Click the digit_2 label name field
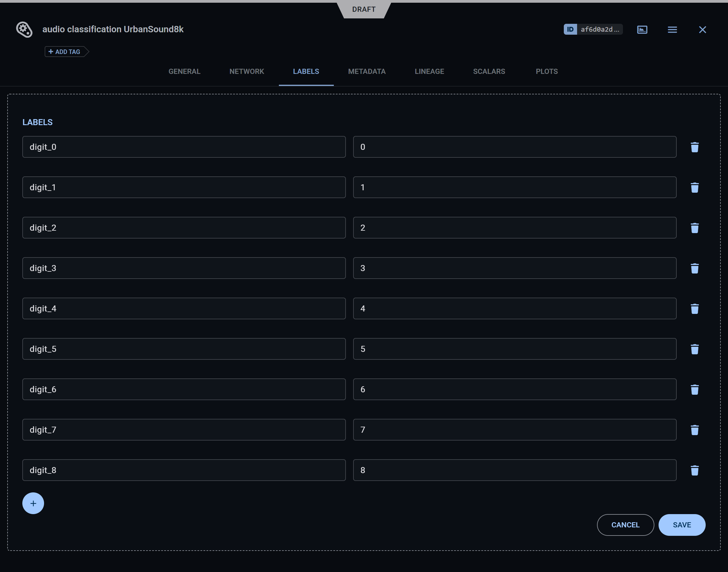Image resolution: width=728 pixels, height=572 pixels. [x=184, y=228]
